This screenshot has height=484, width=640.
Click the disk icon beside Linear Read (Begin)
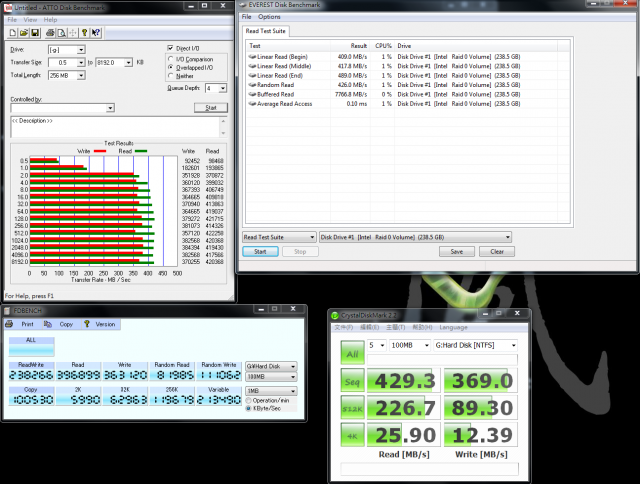[x=252, y=57]
